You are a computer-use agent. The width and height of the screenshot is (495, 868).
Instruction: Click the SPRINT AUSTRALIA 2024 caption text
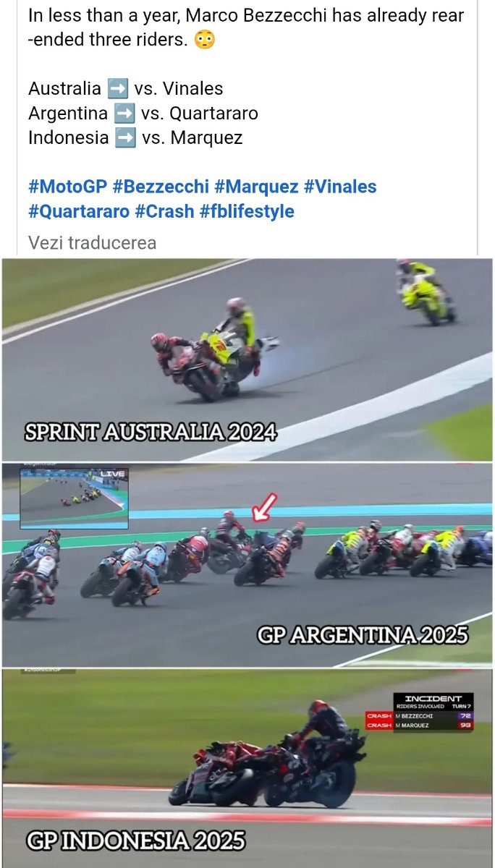coord(151,433)
